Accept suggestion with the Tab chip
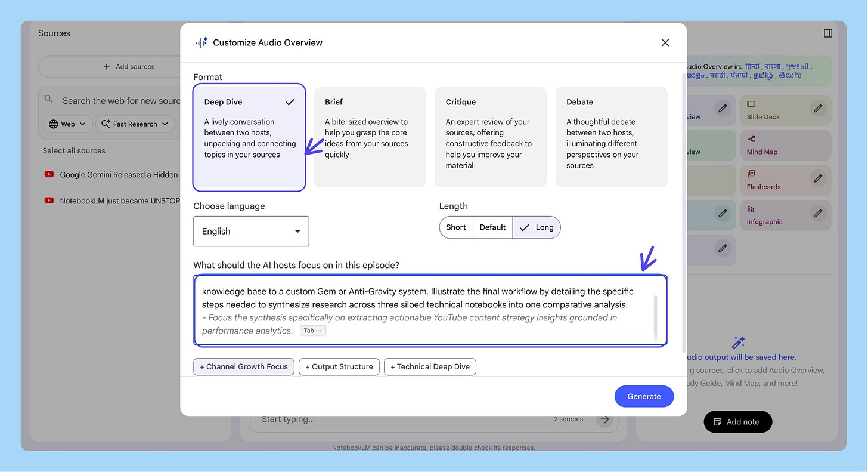868x472 pixels. pos(313,331)
